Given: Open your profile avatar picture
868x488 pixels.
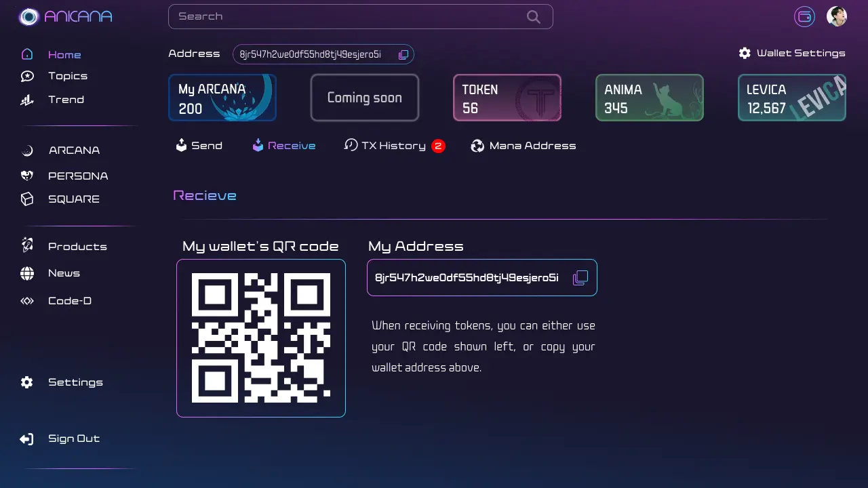Looking at the screenshot, I should (x=837, y=16).
